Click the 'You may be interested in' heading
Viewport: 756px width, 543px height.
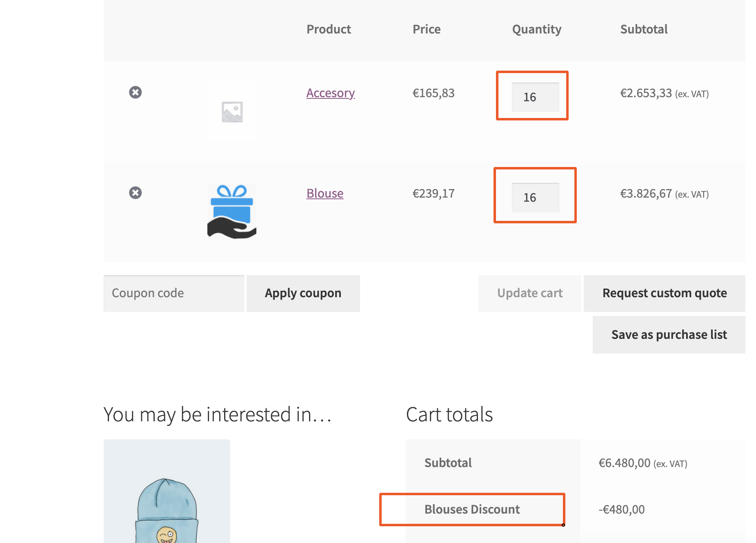tap(218, 414)
